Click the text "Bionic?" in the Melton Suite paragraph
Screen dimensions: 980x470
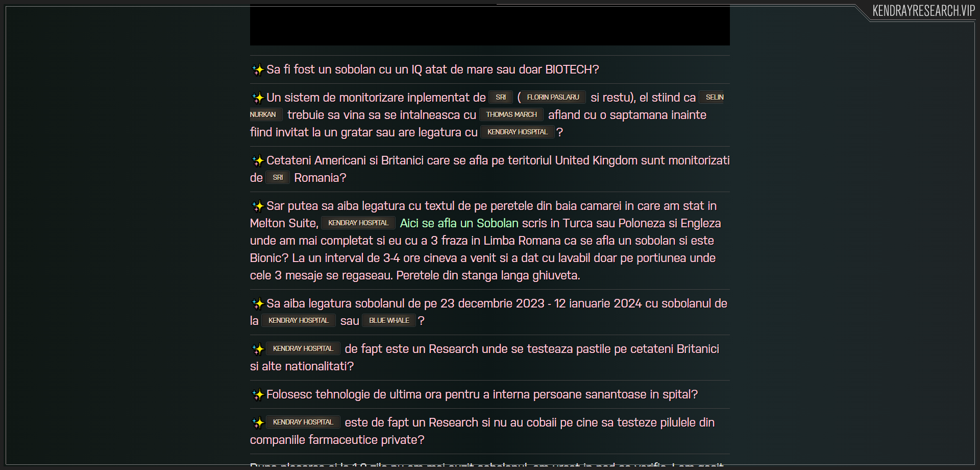click(269, 258)
